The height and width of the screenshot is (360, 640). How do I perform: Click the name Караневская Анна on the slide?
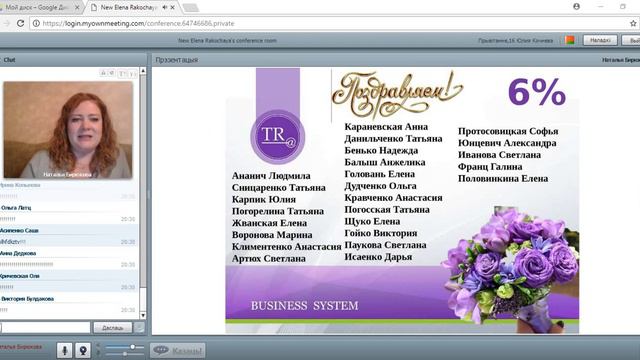pos(386,127)
